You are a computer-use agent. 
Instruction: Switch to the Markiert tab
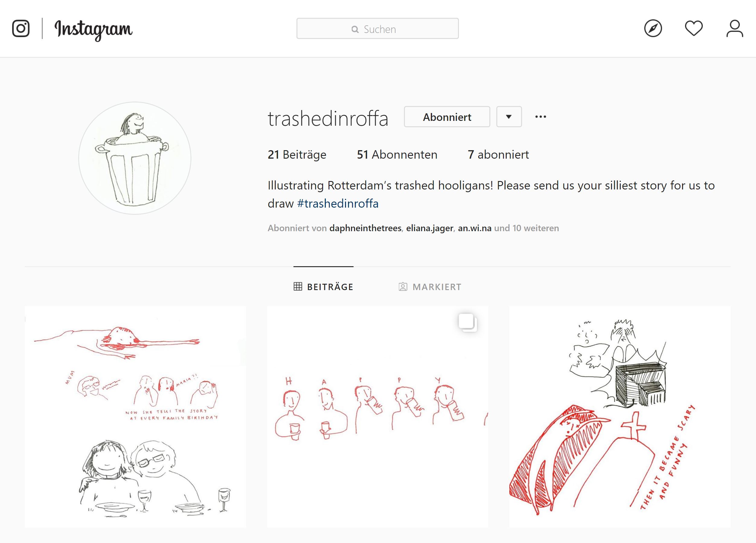[430, 287]
